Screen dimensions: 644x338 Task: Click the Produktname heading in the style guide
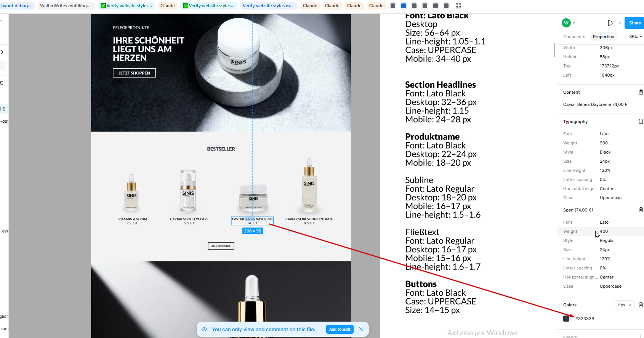pos(433,137)
